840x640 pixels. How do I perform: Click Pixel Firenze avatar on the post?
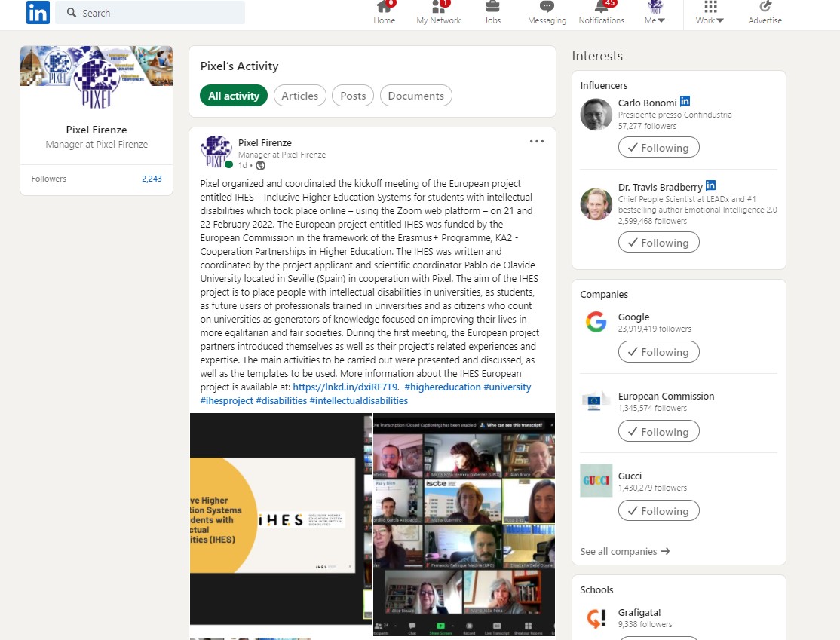[x=216, y=152]
